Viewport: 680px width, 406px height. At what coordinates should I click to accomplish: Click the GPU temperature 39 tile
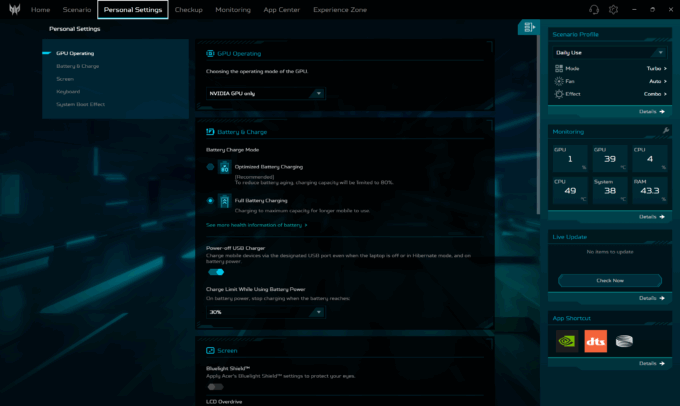[x=610, y=158]
